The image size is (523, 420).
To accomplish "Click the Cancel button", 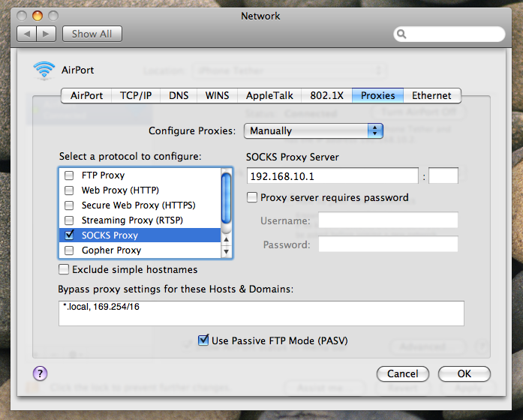I will pos(403,373).
